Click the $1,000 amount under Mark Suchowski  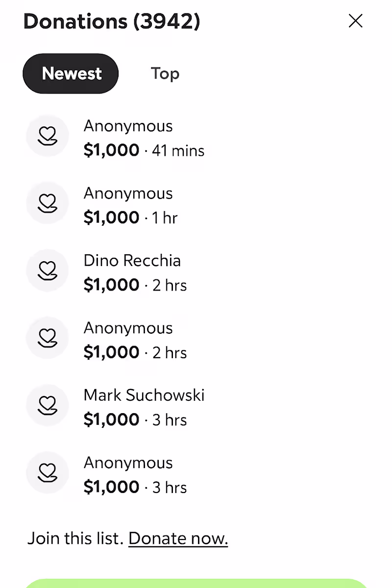coord(112,419)
